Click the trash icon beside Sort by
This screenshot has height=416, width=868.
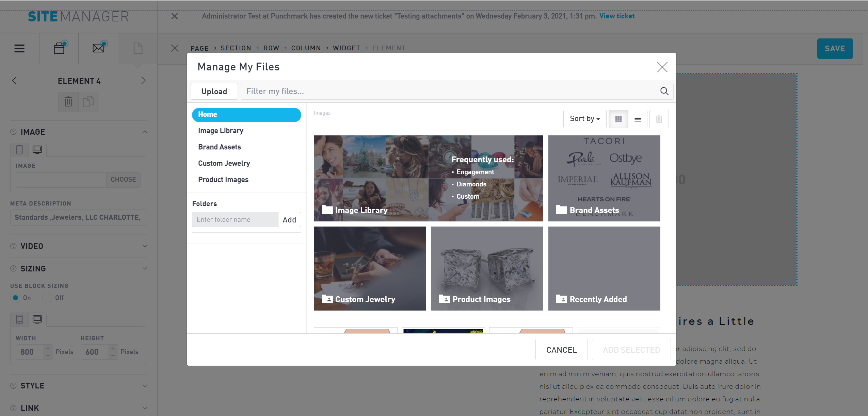(659, 119)
